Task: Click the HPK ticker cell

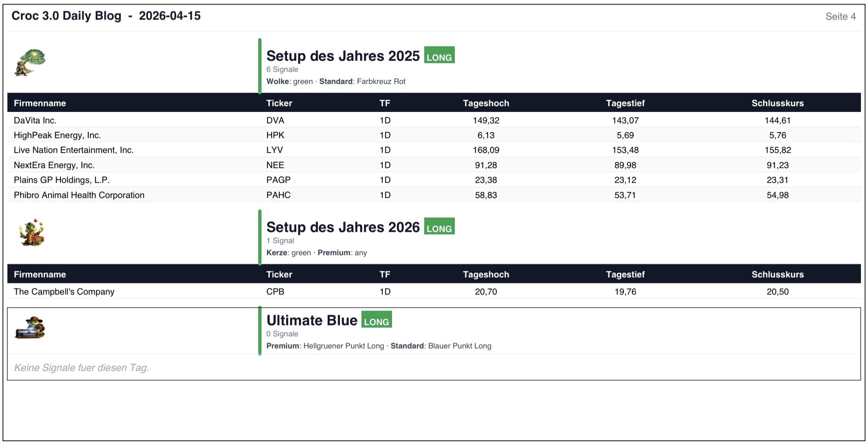Action: [275, 135]
